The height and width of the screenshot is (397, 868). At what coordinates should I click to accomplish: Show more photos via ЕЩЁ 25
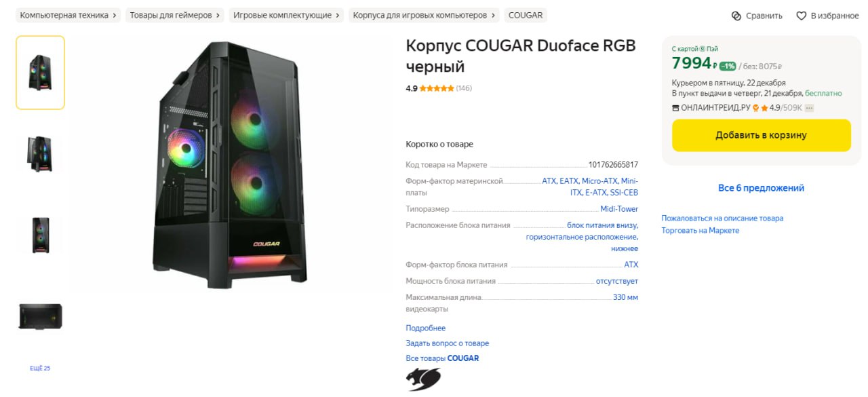(x=40, y=368)
